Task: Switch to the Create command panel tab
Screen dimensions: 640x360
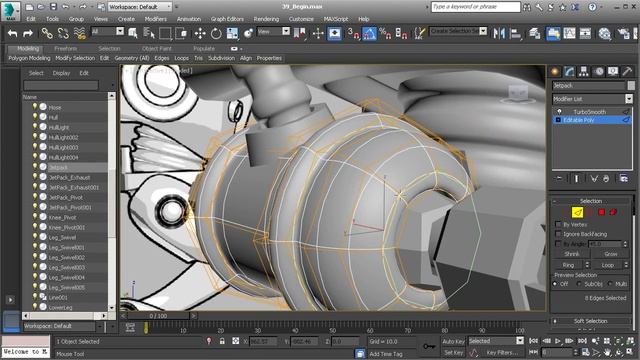Action: (555, 71)
